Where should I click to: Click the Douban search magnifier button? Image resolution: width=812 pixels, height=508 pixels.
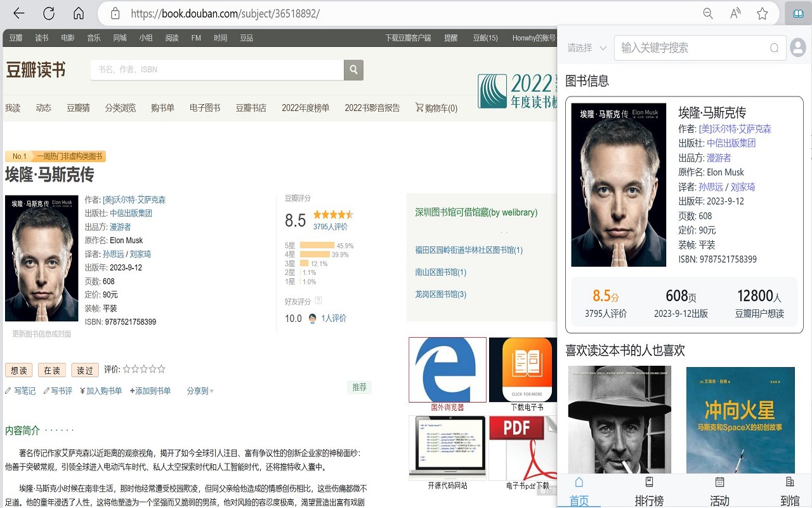353,70
